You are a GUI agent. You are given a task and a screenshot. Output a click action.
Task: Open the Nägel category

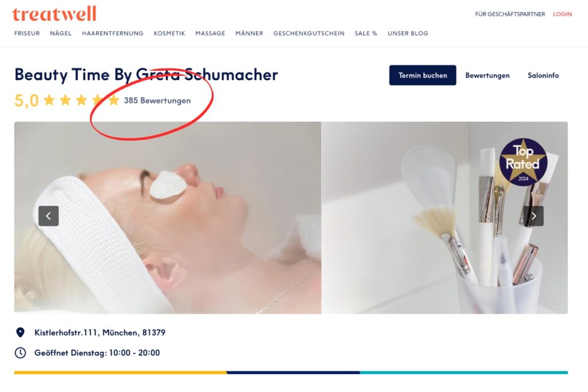pyautogui.click(x=61, y=33)
